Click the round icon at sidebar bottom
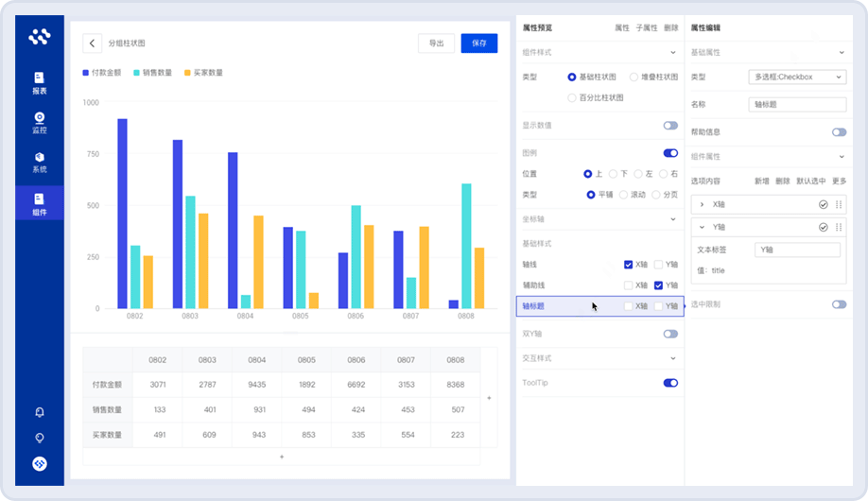 coord(40,464)
